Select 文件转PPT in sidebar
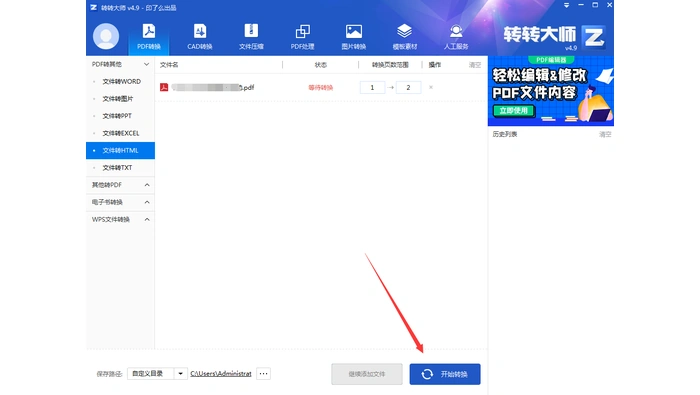 pyautogui.click(x=121, y=116)
